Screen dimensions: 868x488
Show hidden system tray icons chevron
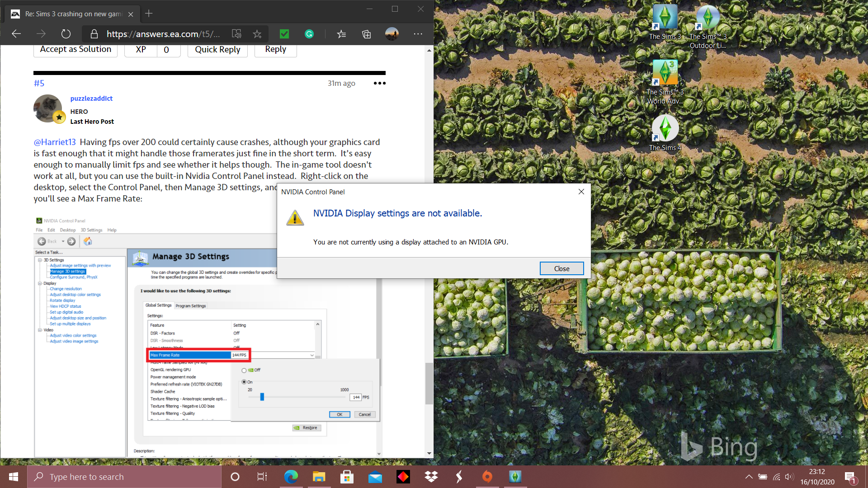point(749,477)
